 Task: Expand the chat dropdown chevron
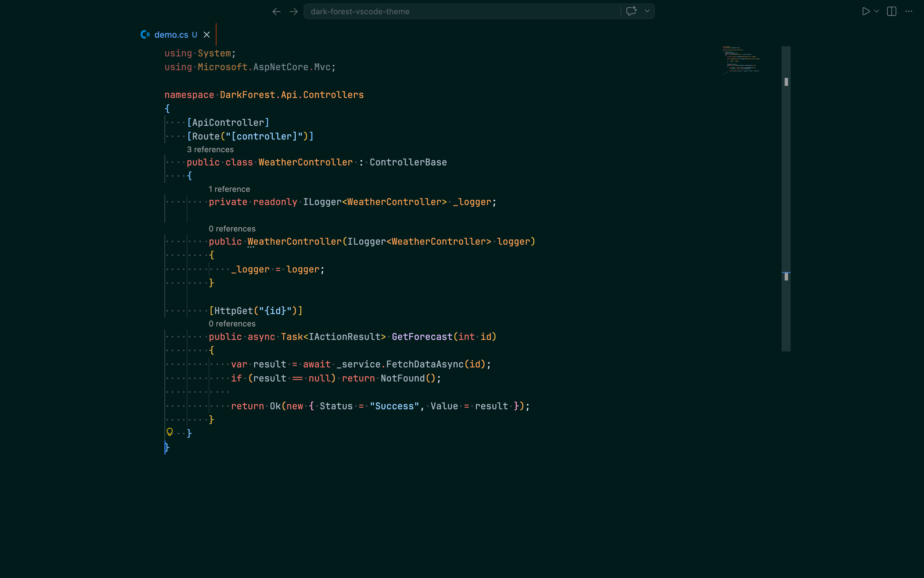[647, 11]
